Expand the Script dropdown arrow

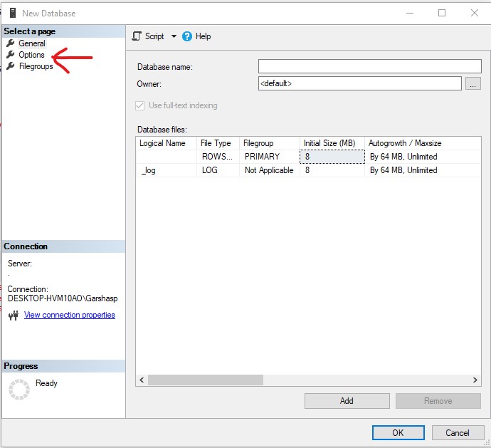click(x=174, y=36)
